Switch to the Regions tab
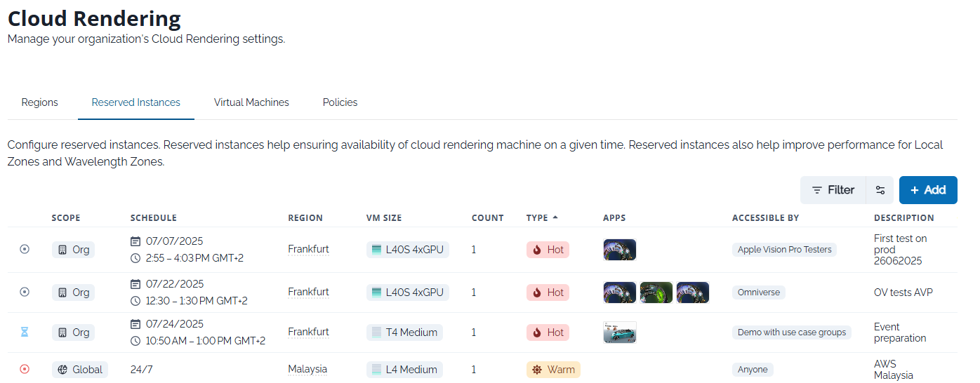 [40, 102]
